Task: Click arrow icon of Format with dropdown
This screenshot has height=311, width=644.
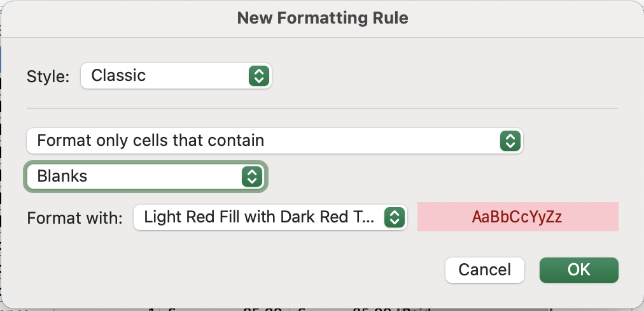Action: coord(395,217)
